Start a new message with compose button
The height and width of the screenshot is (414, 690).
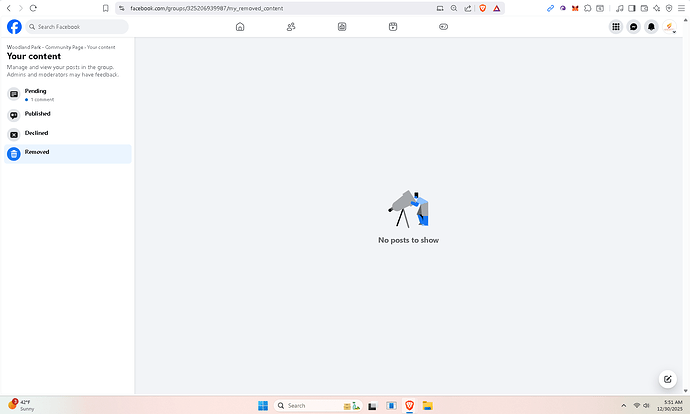pyautogui.click(x=667, y=379)
